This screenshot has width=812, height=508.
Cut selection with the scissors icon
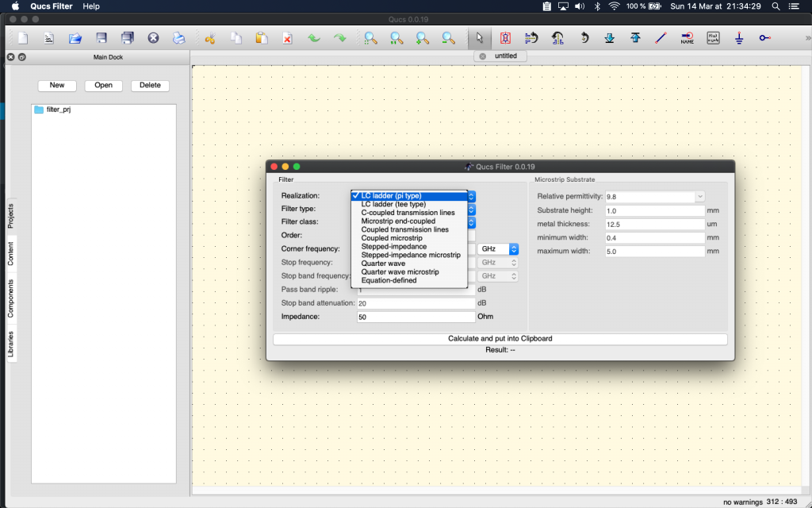[210, 38]
